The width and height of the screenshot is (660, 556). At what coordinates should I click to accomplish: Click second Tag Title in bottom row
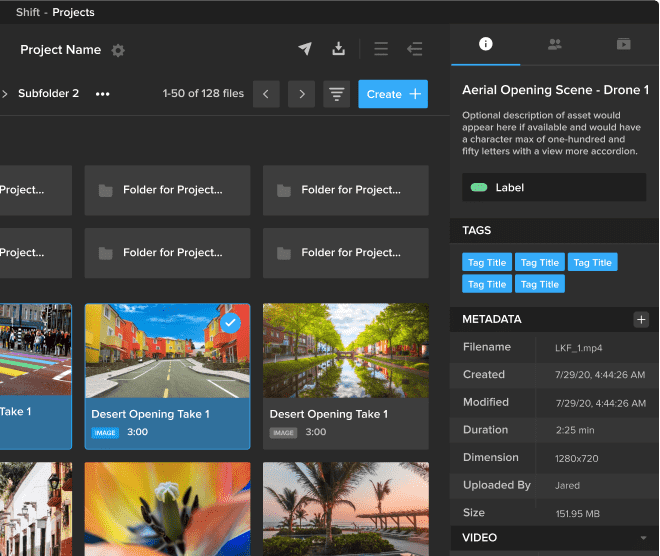pos(540,284)
